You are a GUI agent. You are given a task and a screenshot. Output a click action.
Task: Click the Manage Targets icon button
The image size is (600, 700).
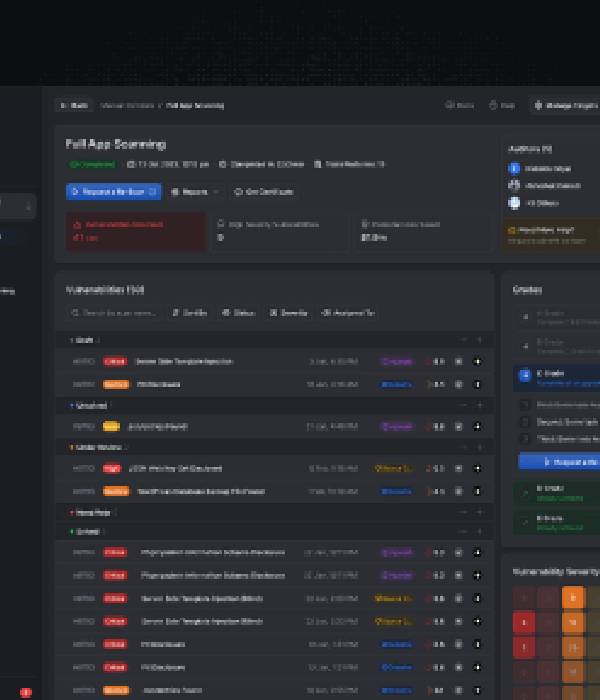click(x=538, y=105)
